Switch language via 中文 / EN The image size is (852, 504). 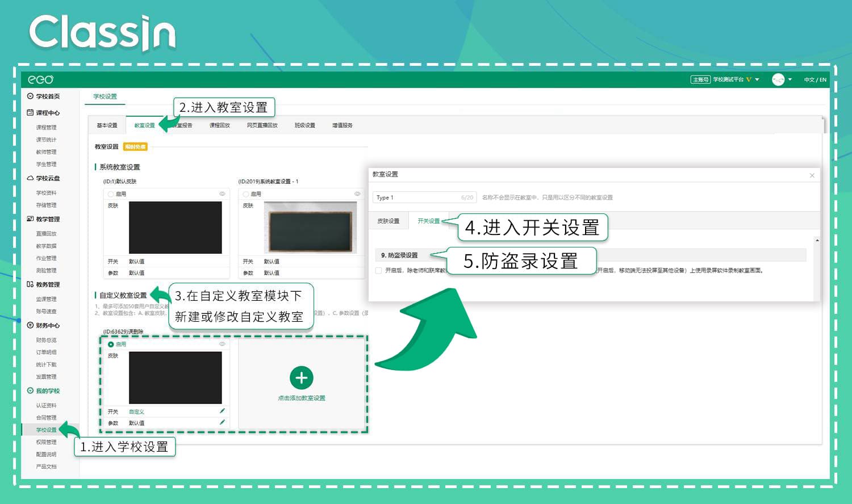point(815,80)
